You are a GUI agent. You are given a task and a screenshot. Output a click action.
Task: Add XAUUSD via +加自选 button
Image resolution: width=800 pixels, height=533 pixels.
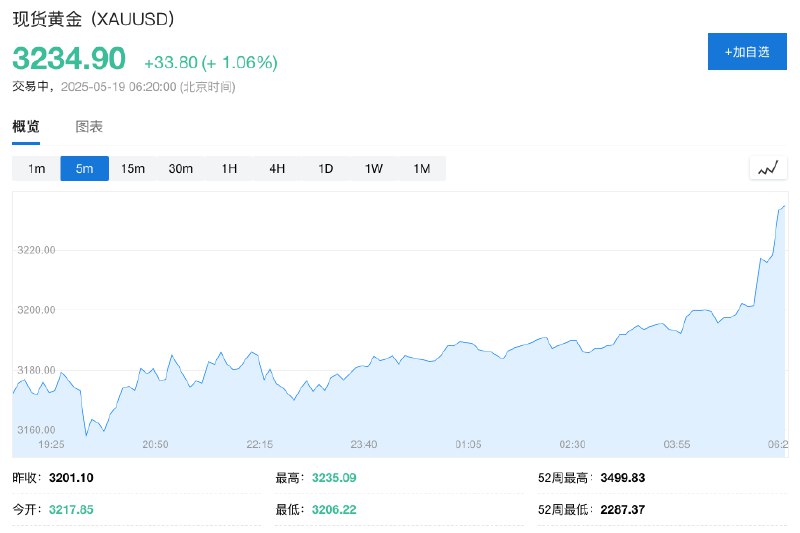pyautogui.click(x=747, y=52)
